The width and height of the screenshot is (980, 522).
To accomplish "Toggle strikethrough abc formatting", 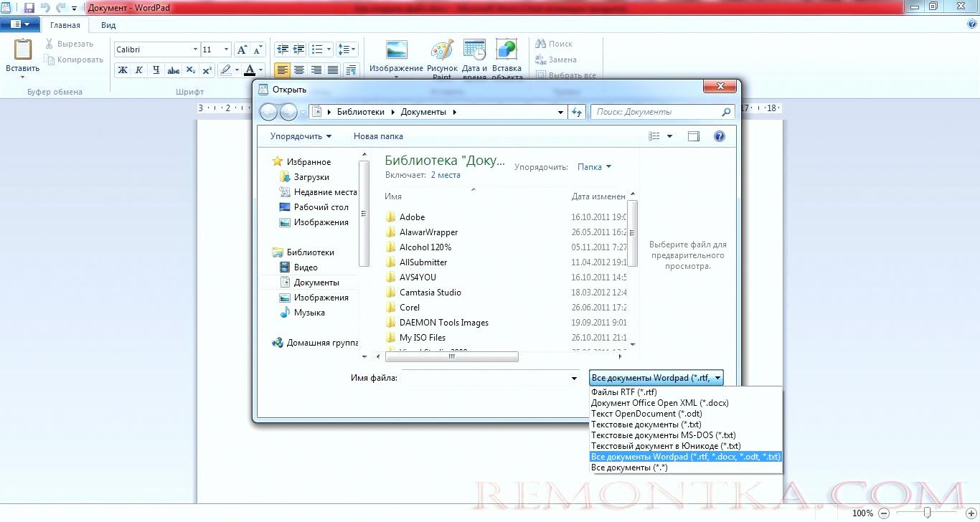I will click(x=173, y=70).
